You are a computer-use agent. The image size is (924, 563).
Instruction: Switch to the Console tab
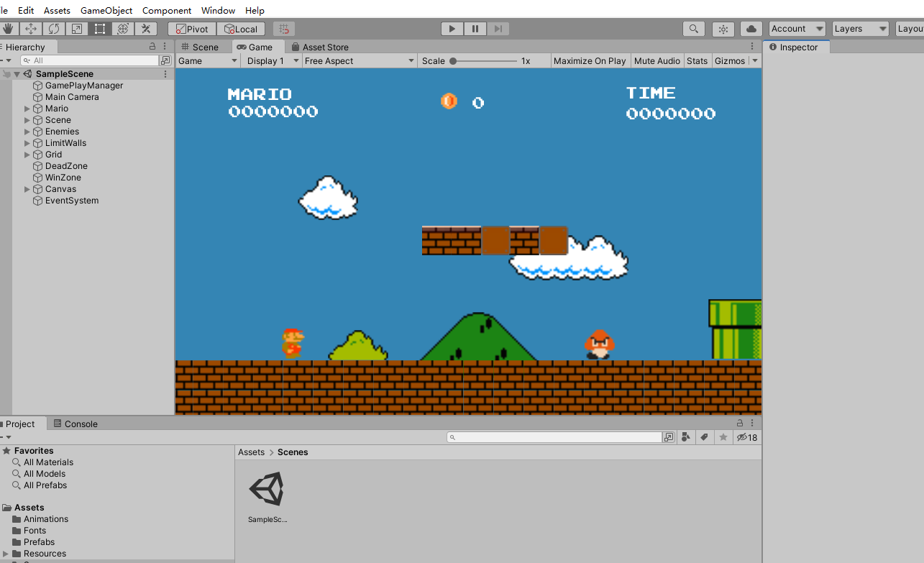pyautogui.click(x=76, y=424)
